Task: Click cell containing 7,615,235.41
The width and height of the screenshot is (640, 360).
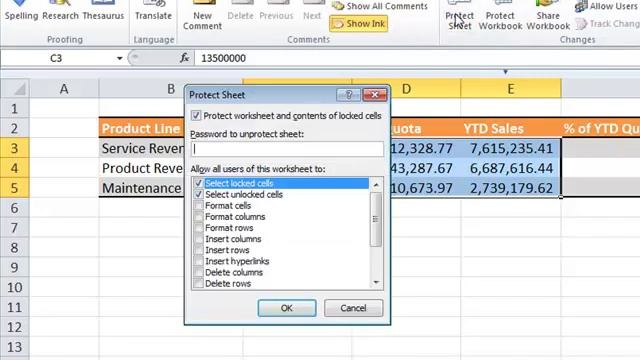Action: click(x=511, y=148)
